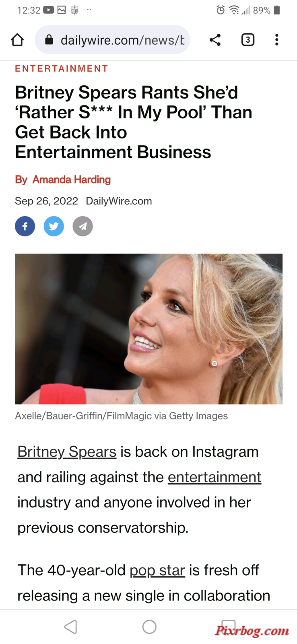297x644 pixels.
Task: Tap the Britney Spears article photo
Action: (148, 329)
